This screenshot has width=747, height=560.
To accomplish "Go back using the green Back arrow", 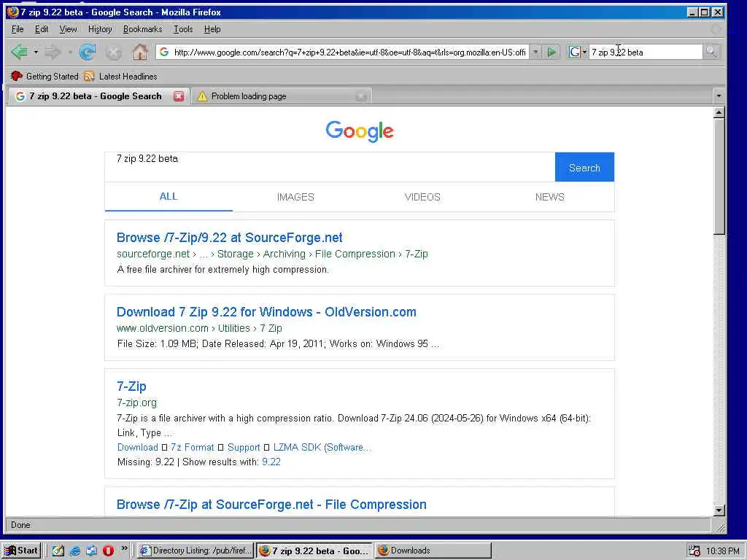I will click(x=20, y=52).
